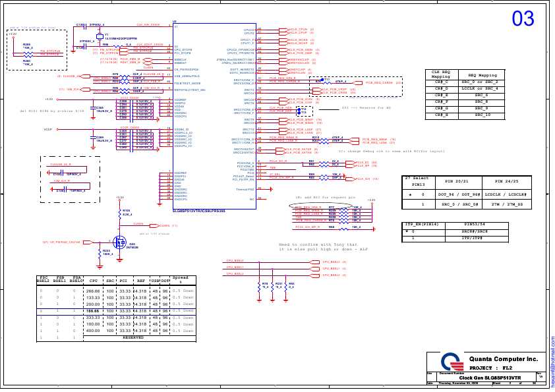Click the 'SRC_0 or SRC_2' table cell
The width and height of the screenshot is (555, 392).
480,82
